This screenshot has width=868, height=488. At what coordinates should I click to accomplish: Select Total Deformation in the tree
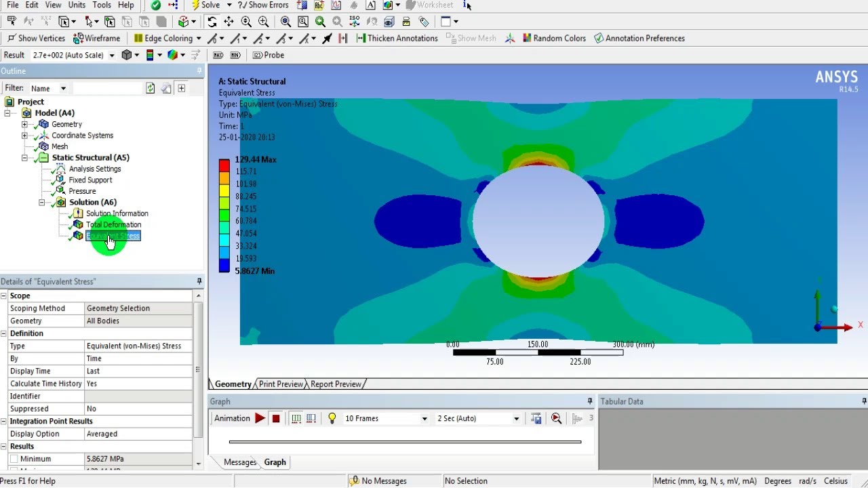tap(113, 225)
